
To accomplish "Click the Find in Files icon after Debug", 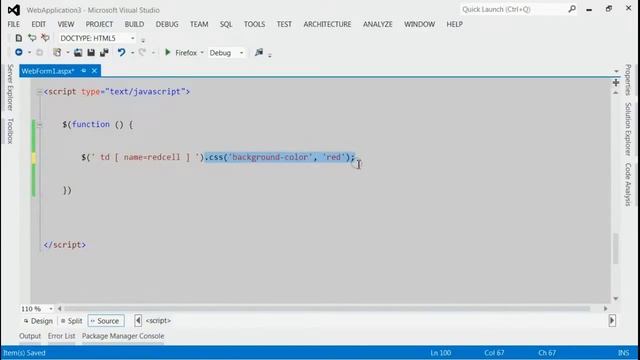I will coord(259,52).
